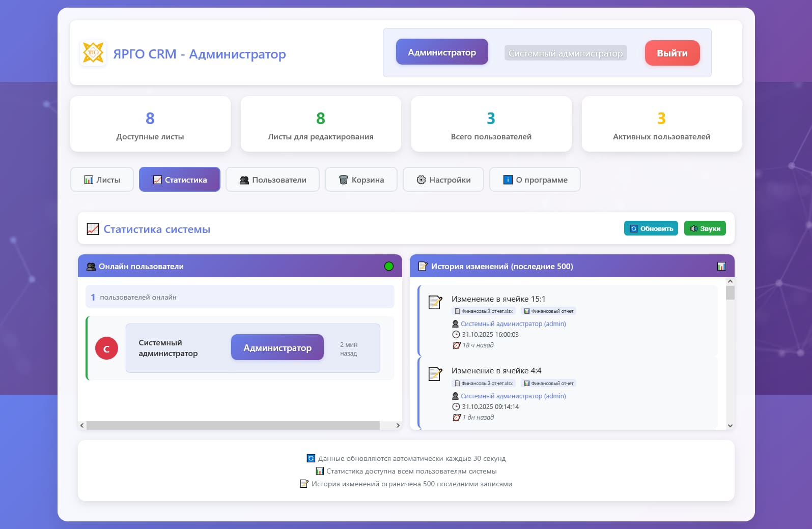Click the history scrollbar down arrow
This screenshot has width=812, height=529.
coord(730,426)
